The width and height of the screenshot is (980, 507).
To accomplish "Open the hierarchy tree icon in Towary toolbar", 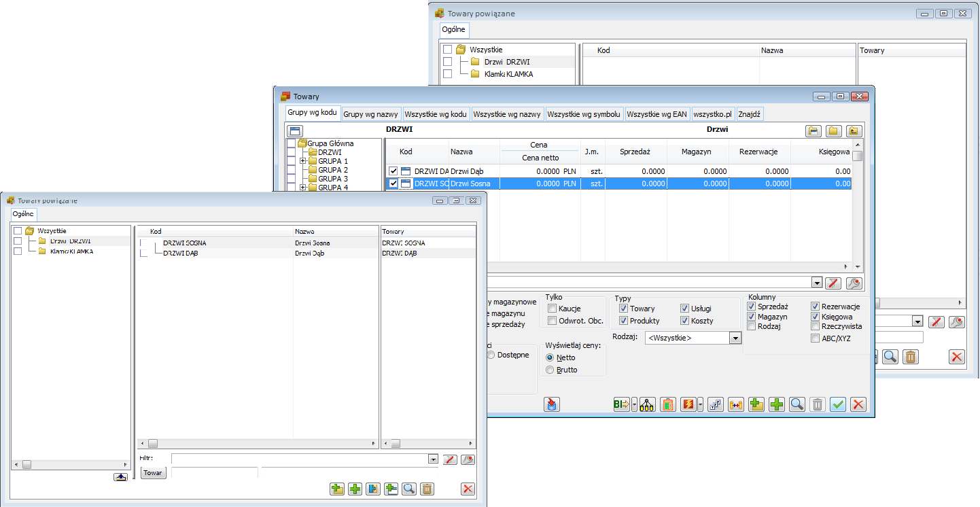I will (x=647, y=404).
